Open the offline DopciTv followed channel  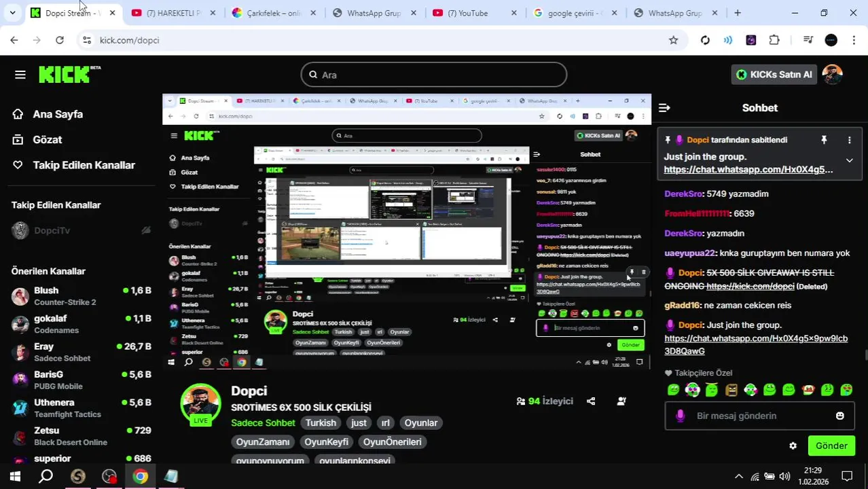[x=82, y=230]
